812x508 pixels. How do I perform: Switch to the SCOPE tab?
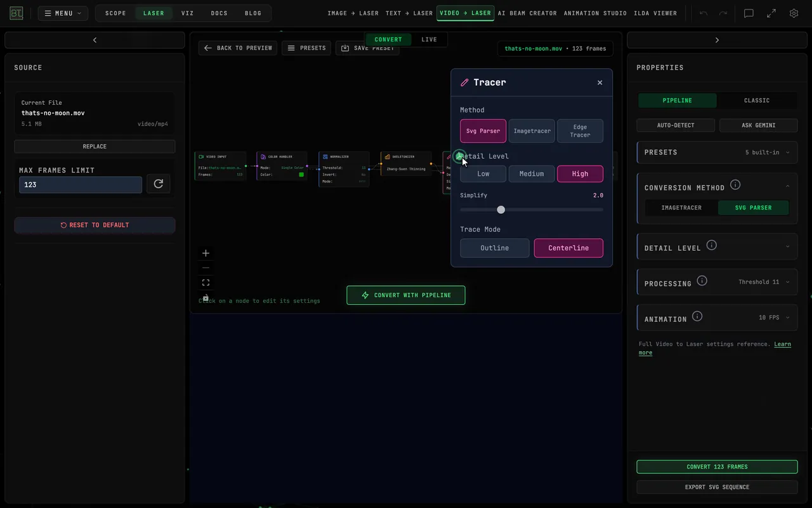pos(115,13)
